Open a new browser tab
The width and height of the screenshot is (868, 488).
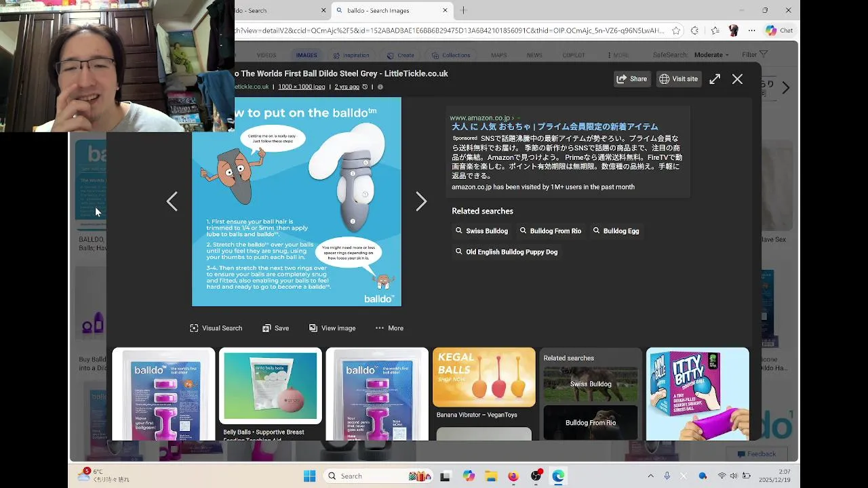[464, 10]
